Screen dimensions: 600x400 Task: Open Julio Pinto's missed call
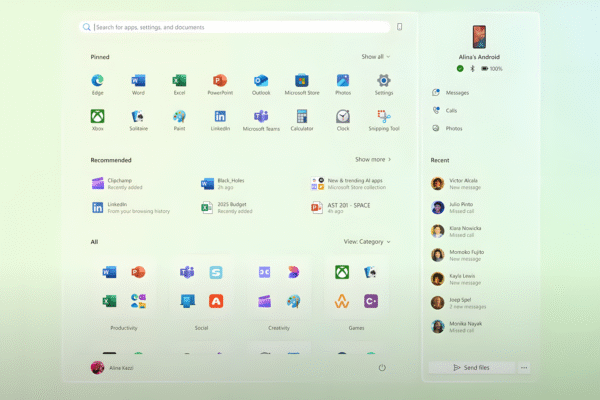pos(453,207)
